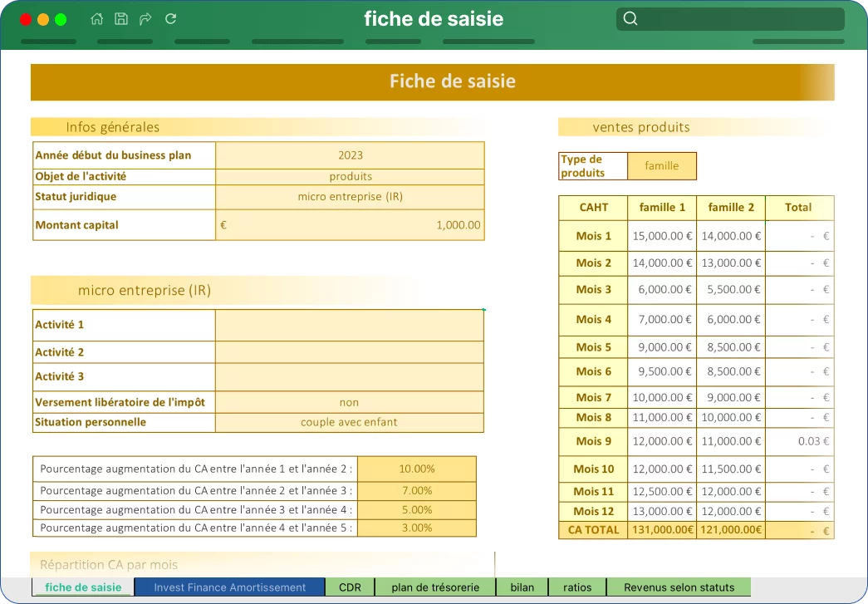Click the Répartition CA par mois heading
This screenshot has width=868, height=604.
[x=109, y=565]
